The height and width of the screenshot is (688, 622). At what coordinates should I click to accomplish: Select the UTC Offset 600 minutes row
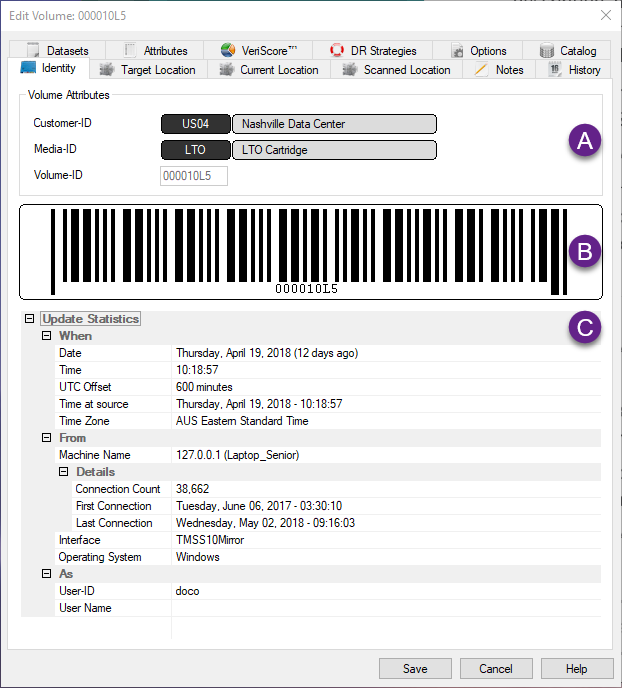tap(328, 387)
